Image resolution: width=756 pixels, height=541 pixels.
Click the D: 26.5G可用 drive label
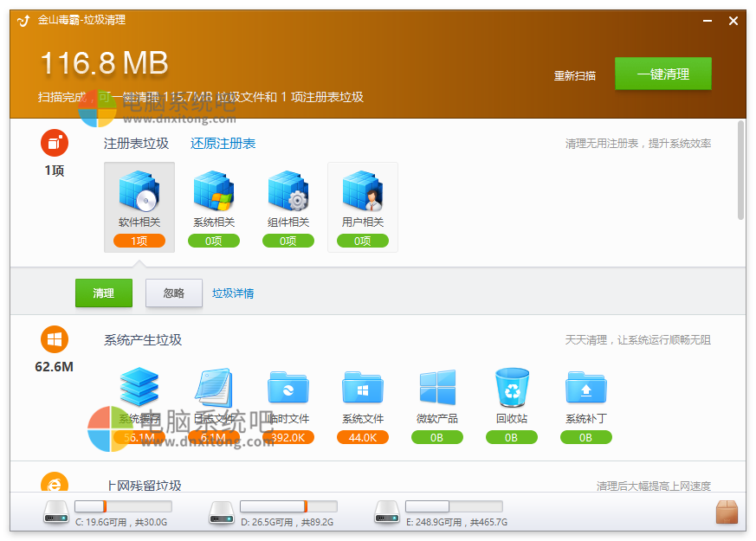pyautogui.click(x=288, y=522)
